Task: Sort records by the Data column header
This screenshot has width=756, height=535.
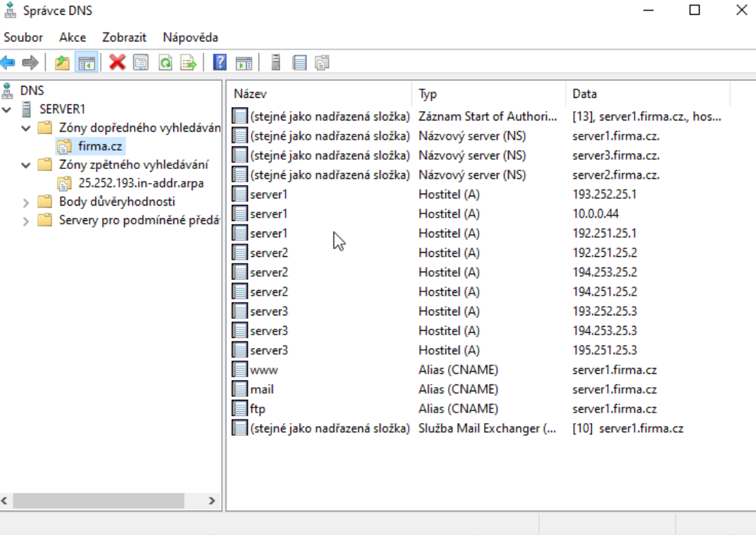Action: coord(647,94)
